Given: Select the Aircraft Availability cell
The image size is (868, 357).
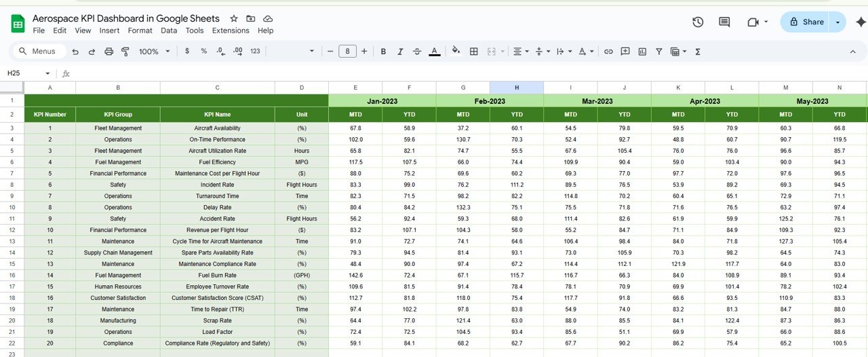Looking at the screenshot, I should coord(217,128).
